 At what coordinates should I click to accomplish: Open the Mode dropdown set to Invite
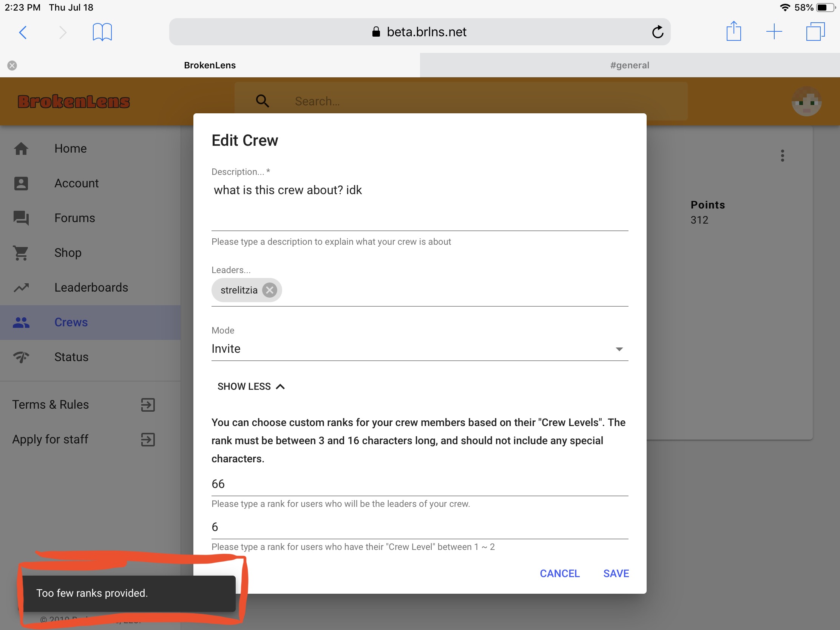pos(420,349)
